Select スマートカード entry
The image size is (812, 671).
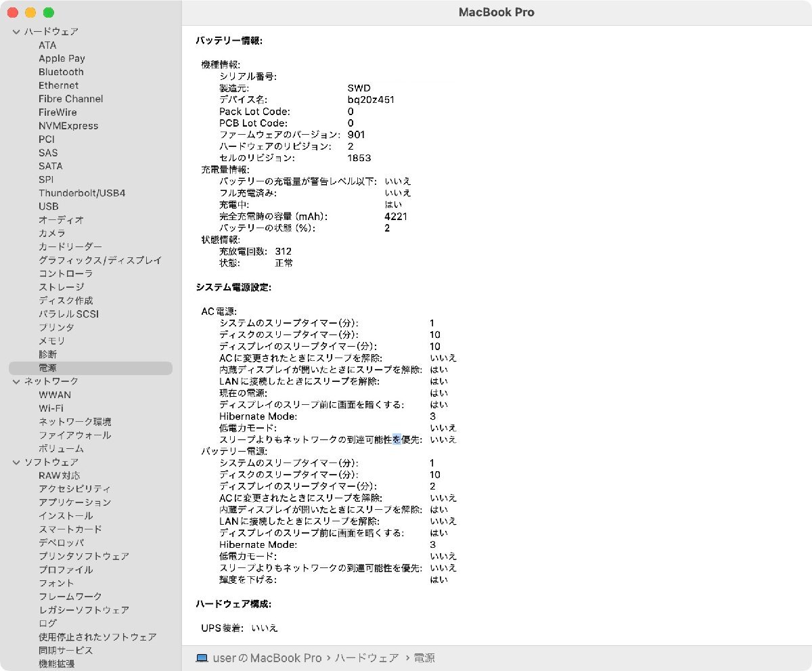(70, 529)
